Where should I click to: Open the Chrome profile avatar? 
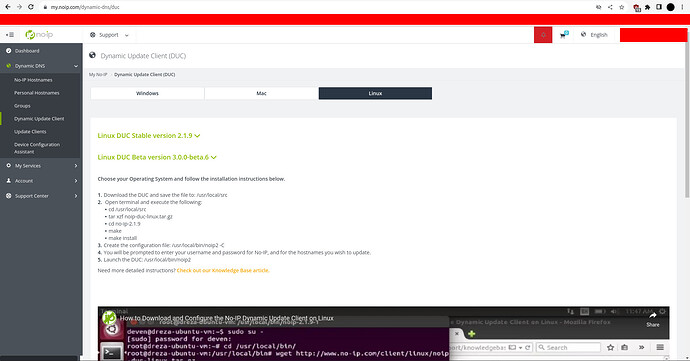(671, 7)
